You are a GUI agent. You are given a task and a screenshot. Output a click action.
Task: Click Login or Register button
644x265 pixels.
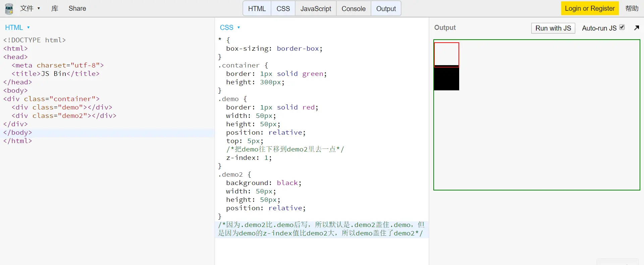pos(590,8)
